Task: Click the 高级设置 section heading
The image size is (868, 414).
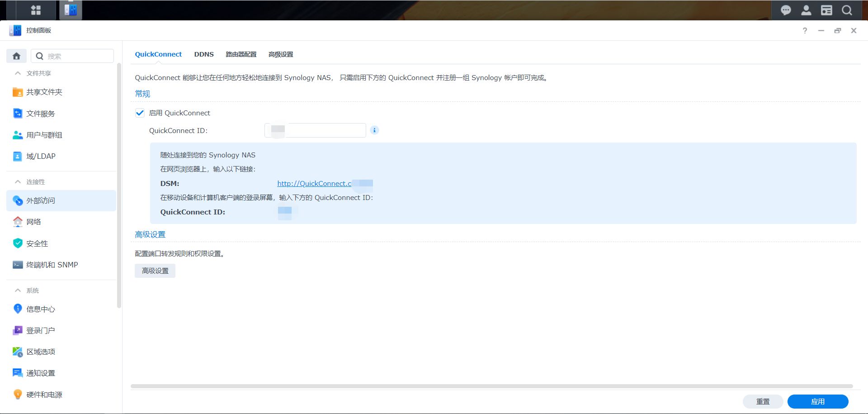Action: [150, 234]
